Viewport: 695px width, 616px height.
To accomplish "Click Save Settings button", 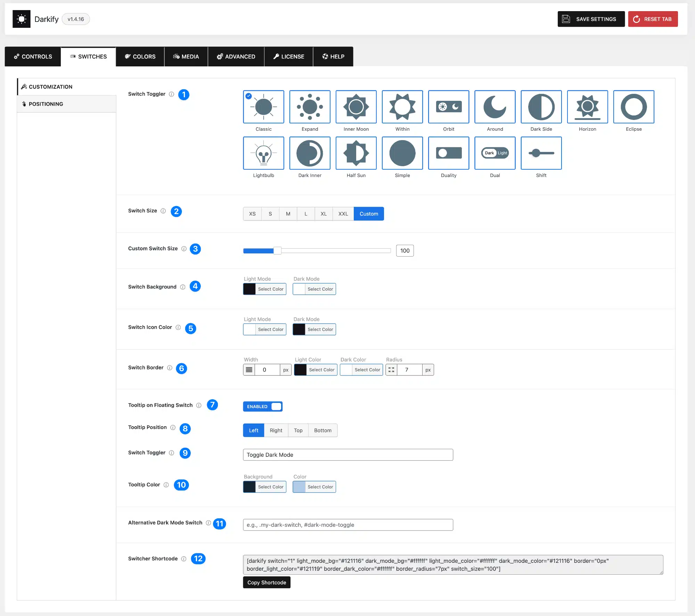I will pyautogui.click(x=591, y=19).
